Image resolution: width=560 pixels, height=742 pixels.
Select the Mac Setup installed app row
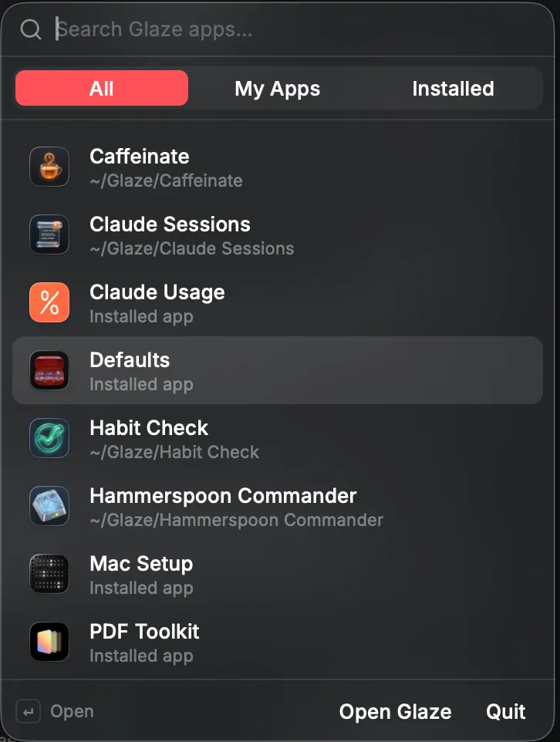click(278, 574)
